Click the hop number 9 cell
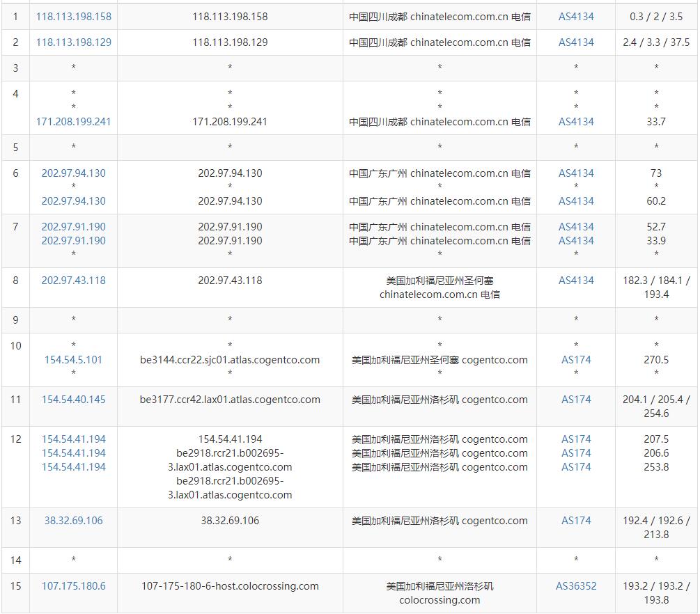Viewport: 700px width, 614px height. point(15,320)
